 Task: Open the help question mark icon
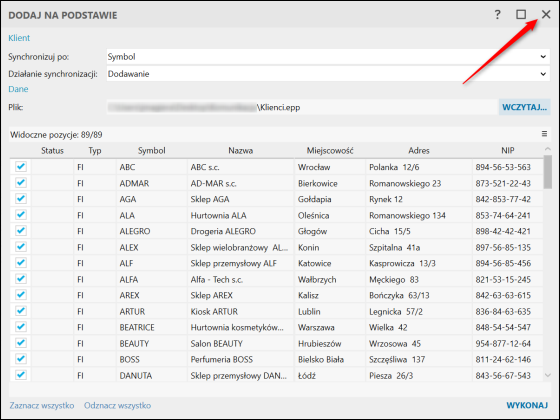[x=498, y=15]
